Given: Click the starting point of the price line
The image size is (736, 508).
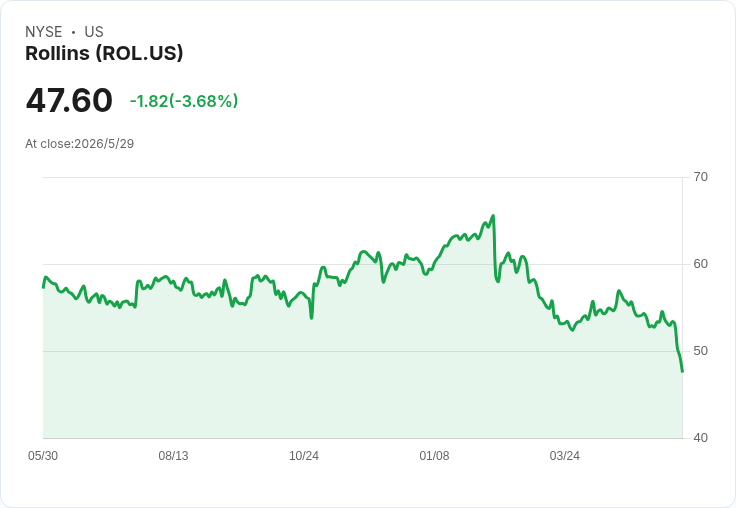Looking at the screenshot, I should coord(44,287).
